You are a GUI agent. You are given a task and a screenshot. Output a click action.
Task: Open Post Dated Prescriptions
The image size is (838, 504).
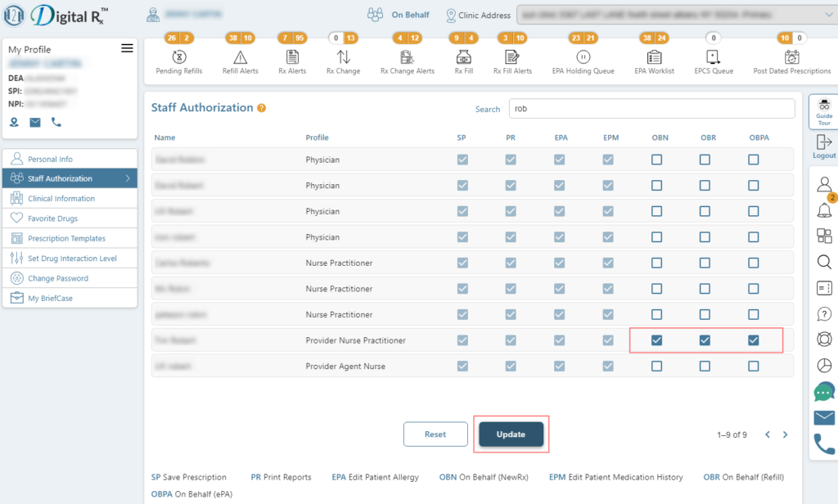(x=791, y=59)
